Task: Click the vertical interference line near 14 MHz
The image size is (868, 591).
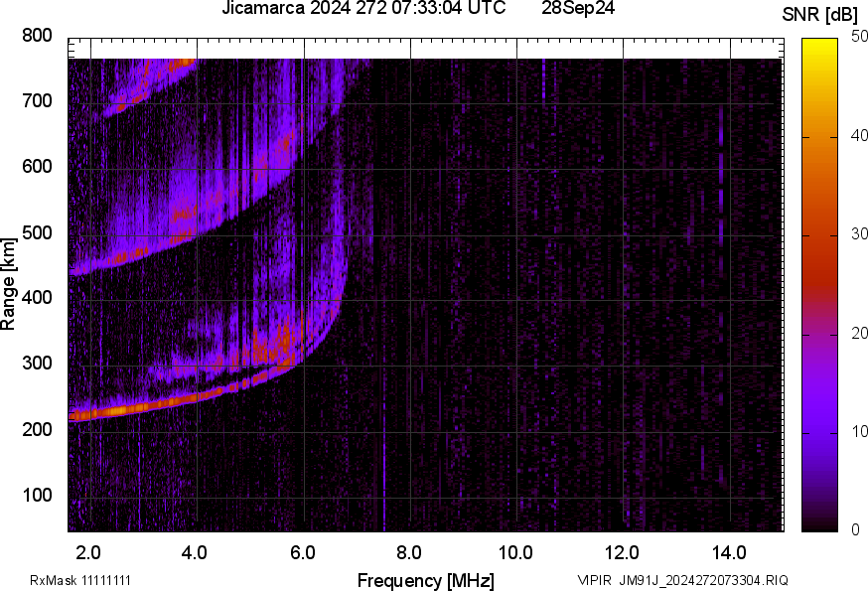Action: tap(721, 199)
